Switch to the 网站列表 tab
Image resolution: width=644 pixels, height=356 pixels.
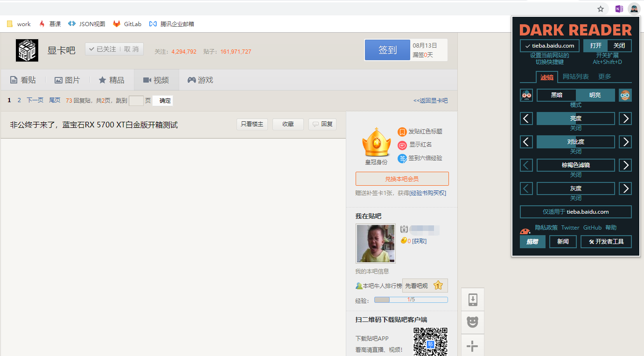pos(575,77)
